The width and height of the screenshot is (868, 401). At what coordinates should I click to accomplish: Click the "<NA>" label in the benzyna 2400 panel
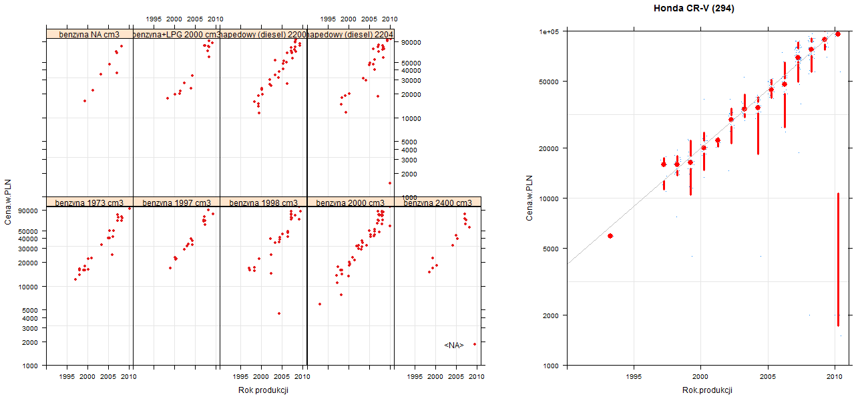(454, 345)
